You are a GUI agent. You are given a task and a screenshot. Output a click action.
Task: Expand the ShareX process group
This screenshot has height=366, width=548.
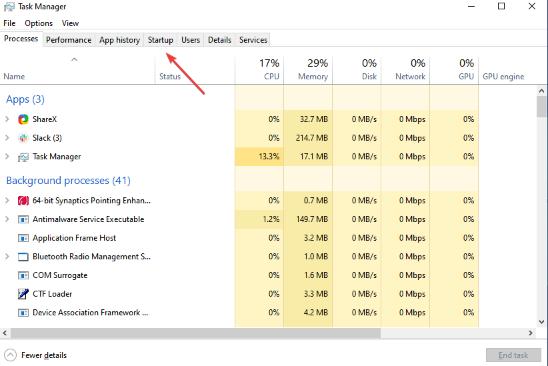(7, 119)
